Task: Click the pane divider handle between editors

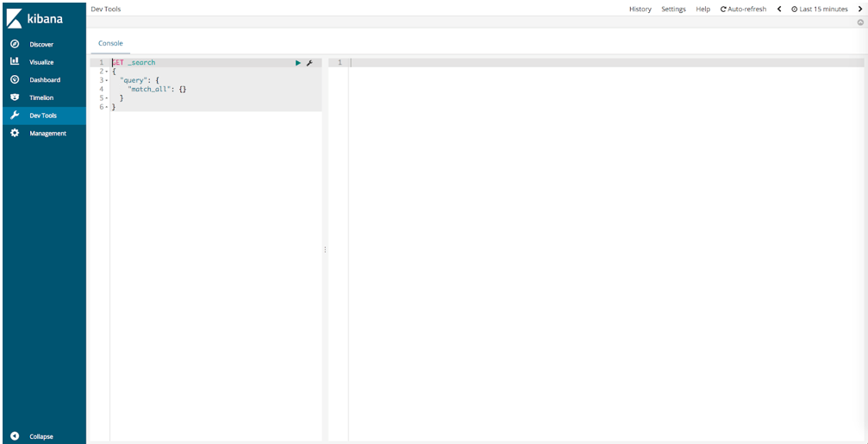Action: 325,250
